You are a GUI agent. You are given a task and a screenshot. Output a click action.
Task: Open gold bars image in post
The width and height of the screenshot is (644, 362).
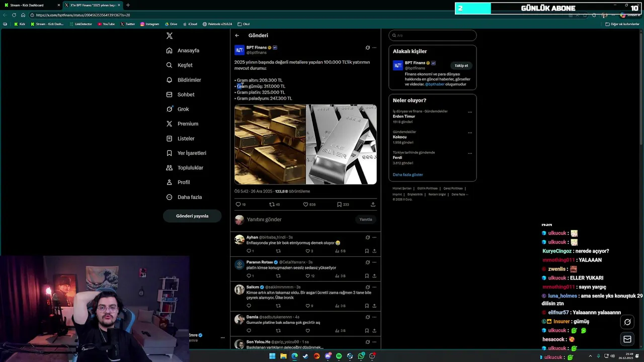pos(270,144)
